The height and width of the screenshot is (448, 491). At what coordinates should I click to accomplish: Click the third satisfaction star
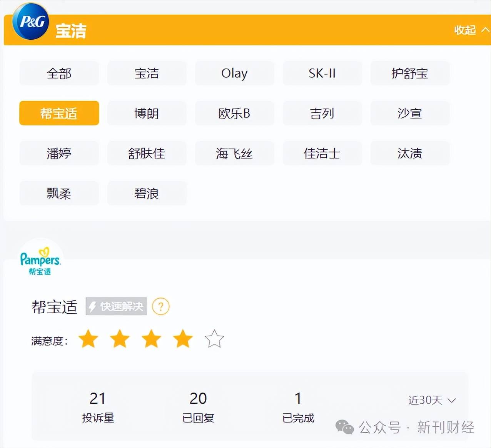[x=151, y=339]
